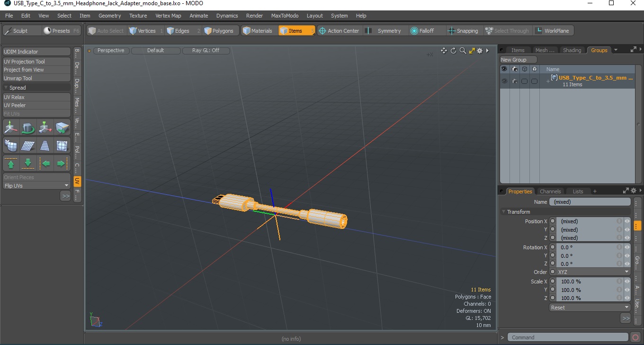Activate Items selection mode
Viewport: 644px width, 345px height.
(x=296, y=31)
